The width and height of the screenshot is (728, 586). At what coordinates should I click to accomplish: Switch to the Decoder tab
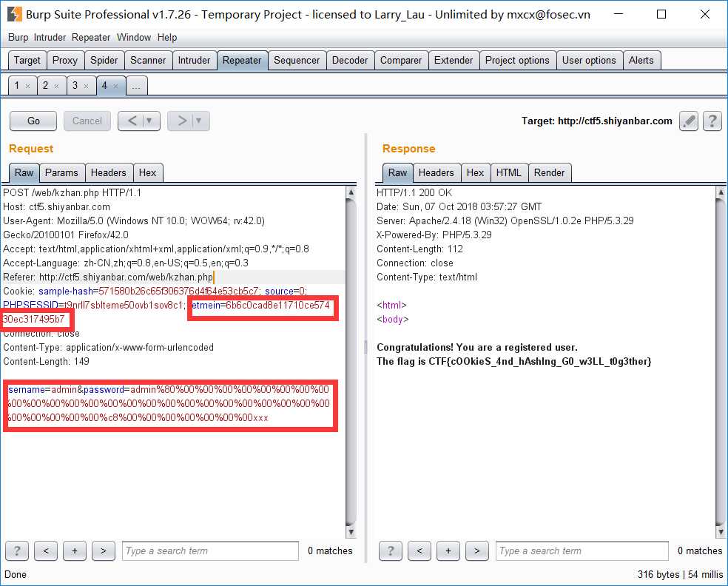(350, 61)
